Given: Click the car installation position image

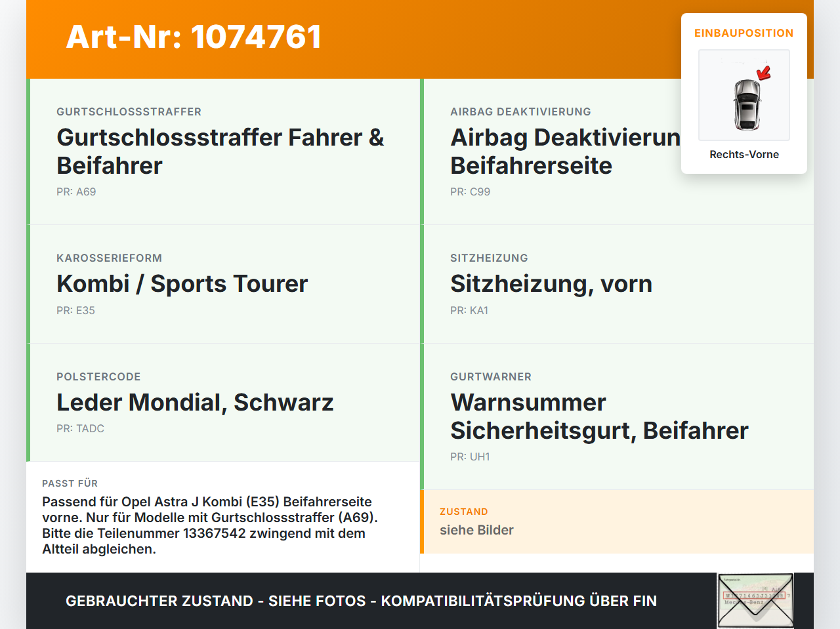Looking at the screenshot, I should pos(744,95).
